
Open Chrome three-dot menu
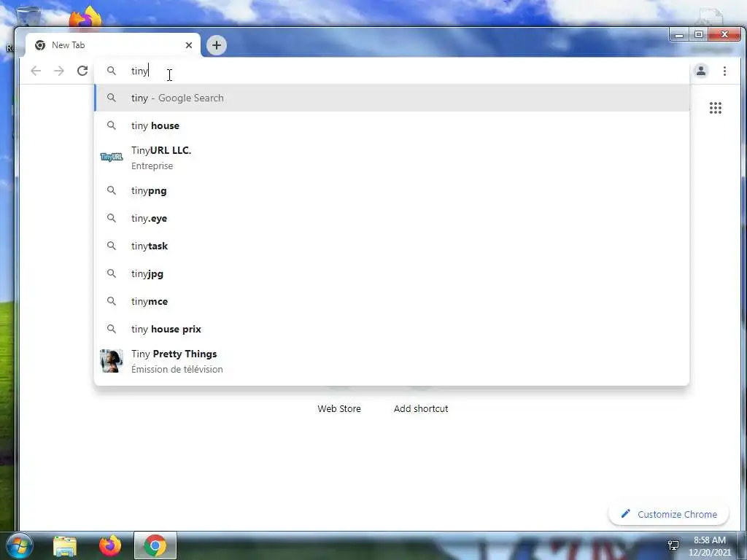(724, 71)
